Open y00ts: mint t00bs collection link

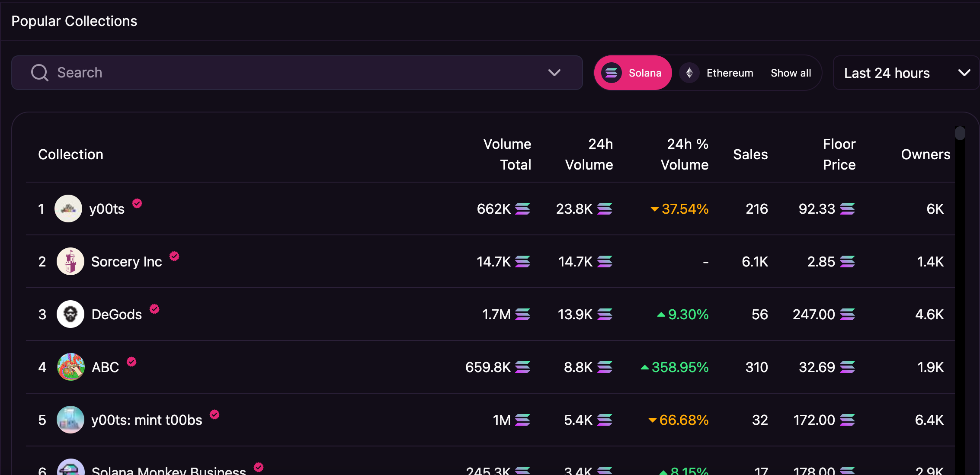147,420
